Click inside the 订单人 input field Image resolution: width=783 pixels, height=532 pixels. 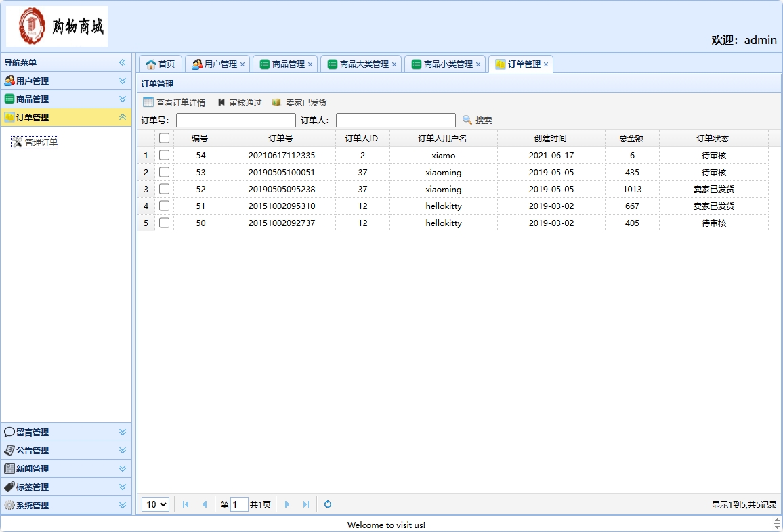pos(396,120)
